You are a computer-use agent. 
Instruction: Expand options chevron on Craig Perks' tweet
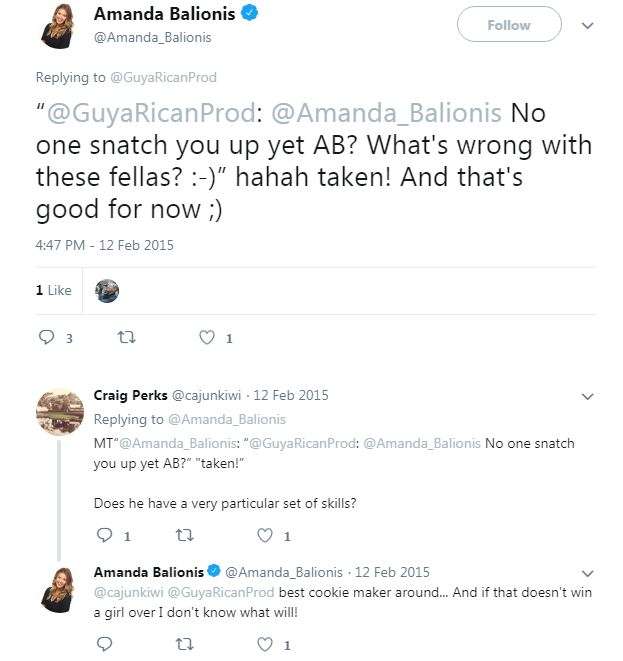click(587, 396)
